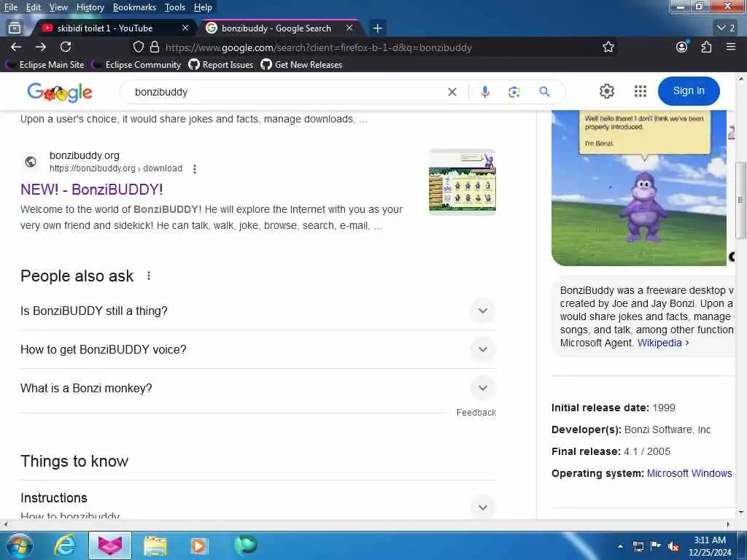Open the Help menu
The height and width of the screenshot is (560, 747).
click(203, 7)
